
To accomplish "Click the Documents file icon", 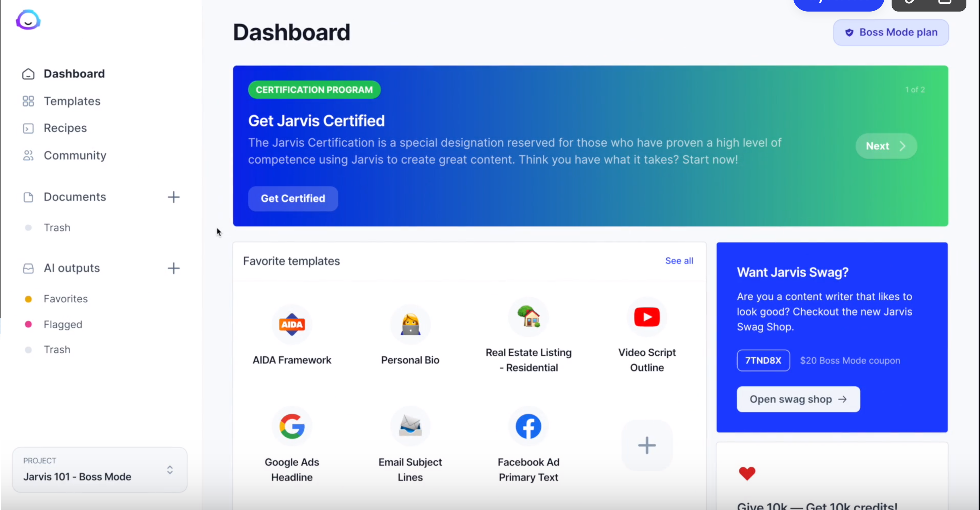I will (x=28, y=197).
